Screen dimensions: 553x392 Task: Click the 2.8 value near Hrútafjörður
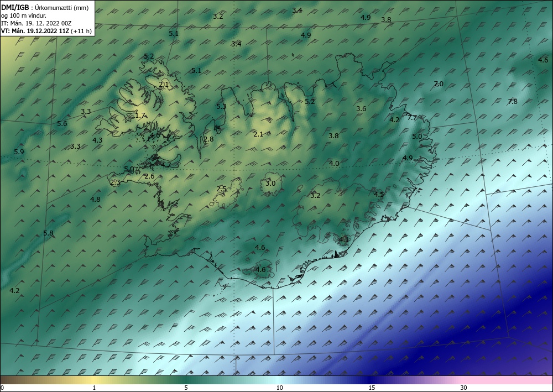209,139
